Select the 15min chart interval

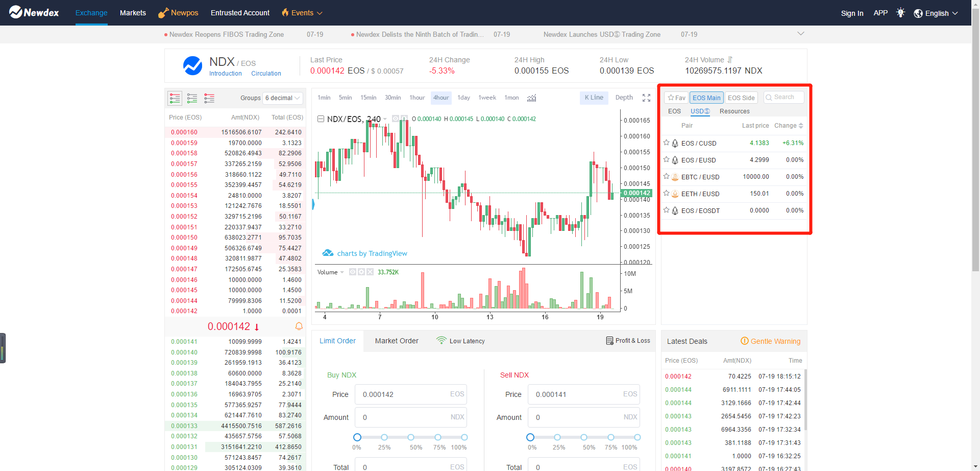coord(369,98)
